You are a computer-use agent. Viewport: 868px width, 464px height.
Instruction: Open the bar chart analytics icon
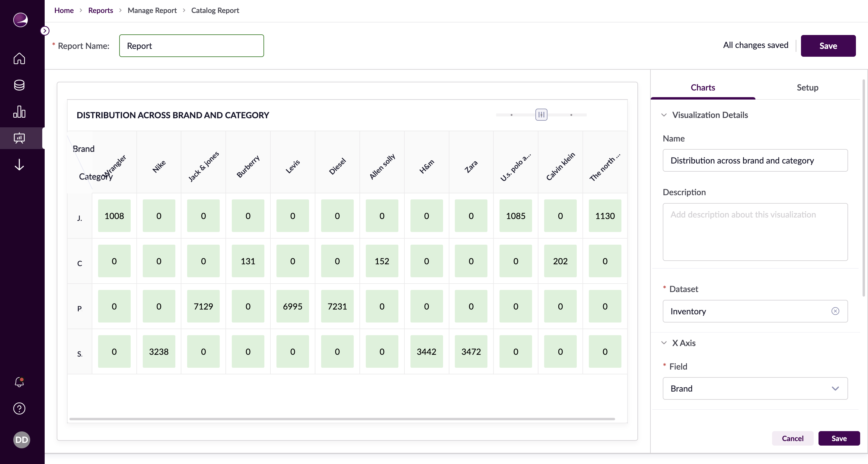point(19,111)
